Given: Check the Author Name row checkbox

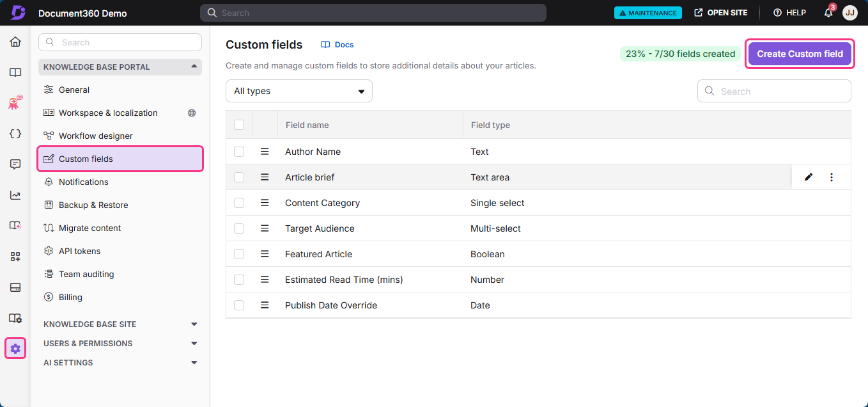Looking at the screenshot, I should [239, 152].
